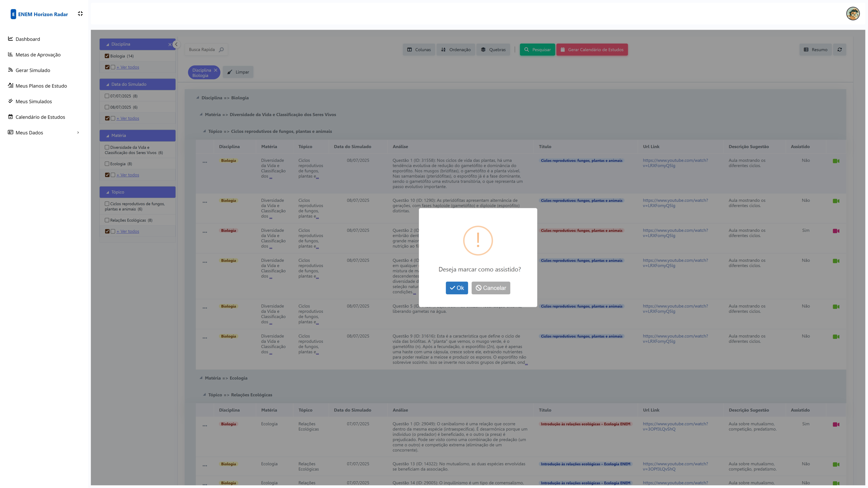The image size is (868, 488).
Task: Check the Ecologia (8) filter
Action: pos(107,164)
